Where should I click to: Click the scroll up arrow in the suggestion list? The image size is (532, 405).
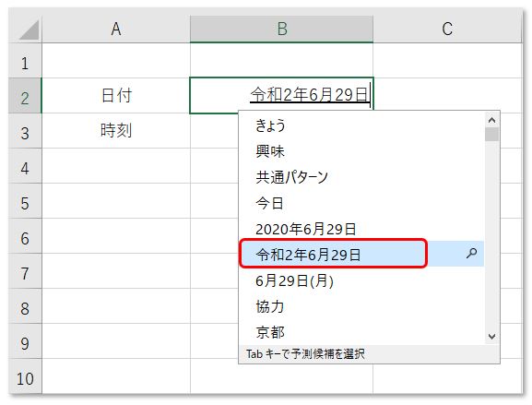pyautogui.click(x=491, y=120)
